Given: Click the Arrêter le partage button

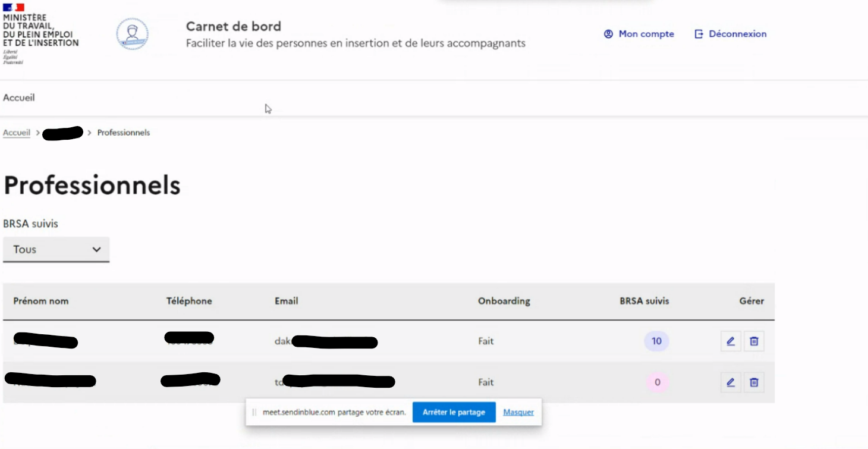Looking at the screenshot, I should [454, 412].
